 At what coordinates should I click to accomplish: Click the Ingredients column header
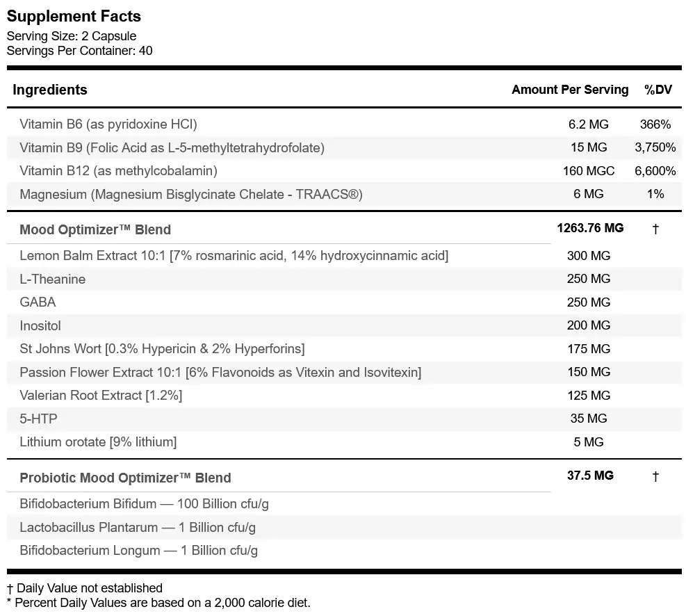coord(50,90)
